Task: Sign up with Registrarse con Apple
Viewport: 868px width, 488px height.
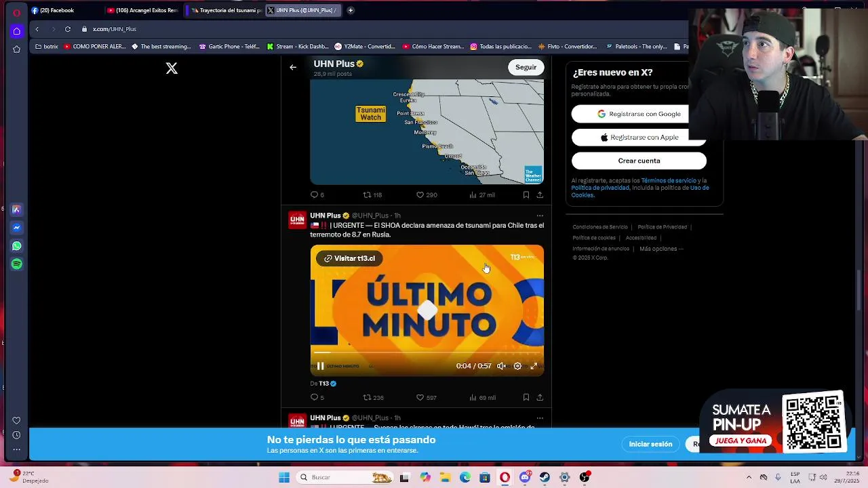Action: pos(639,137)
